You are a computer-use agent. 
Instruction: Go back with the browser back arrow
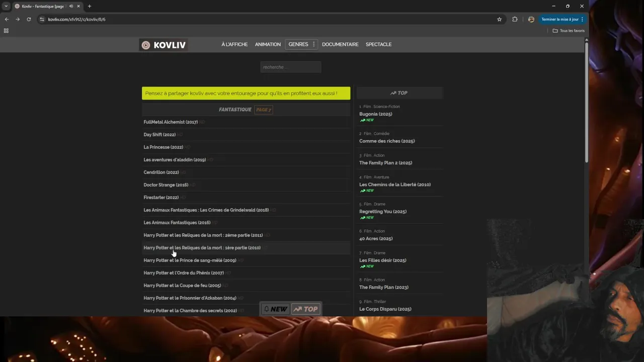[x=7, y=19]
